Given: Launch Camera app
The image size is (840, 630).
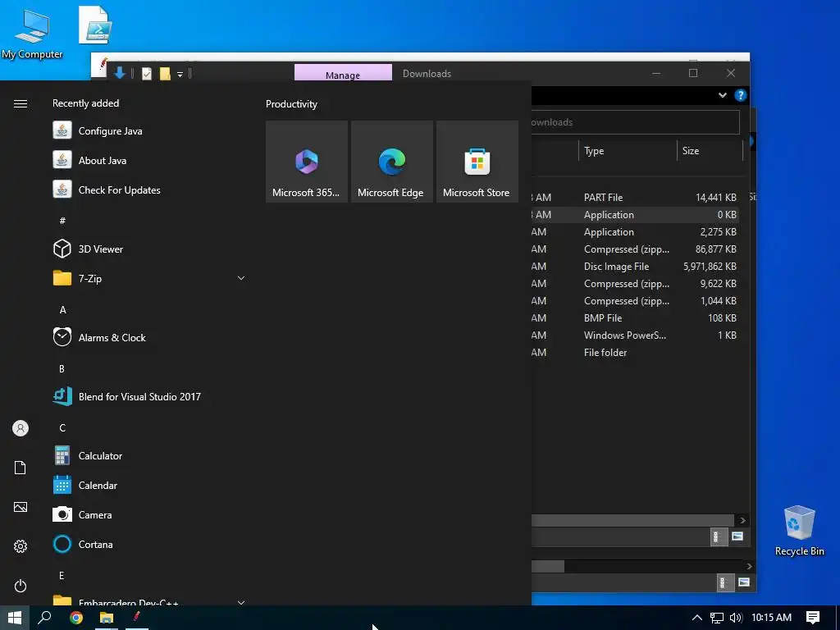Looking at the screenshot, I should point(150,514).
